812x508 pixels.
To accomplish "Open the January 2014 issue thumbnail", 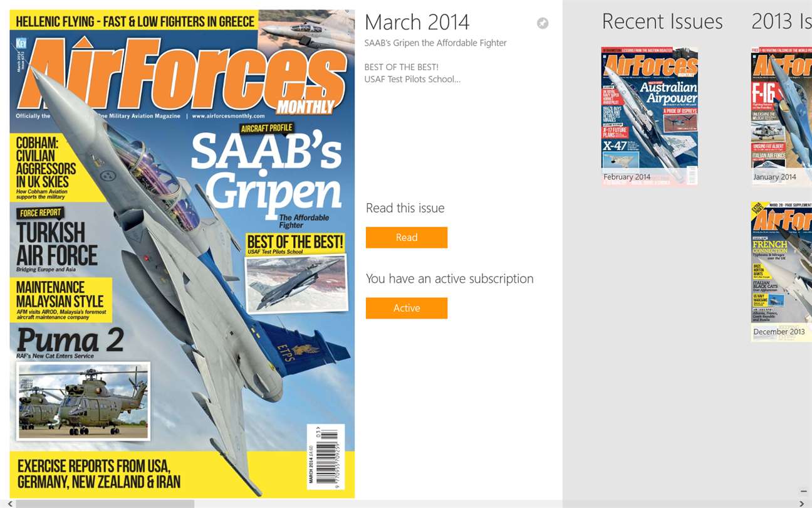I will tap(781, 116).
